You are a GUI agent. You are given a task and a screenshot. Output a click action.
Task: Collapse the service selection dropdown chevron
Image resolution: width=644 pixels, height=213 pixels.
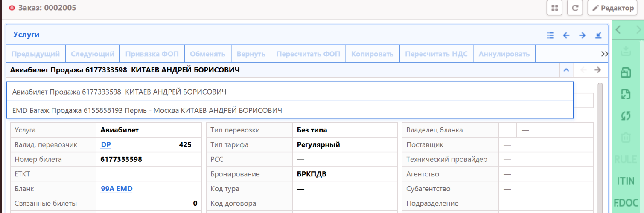pyautogui.click(x=566, y=70)
